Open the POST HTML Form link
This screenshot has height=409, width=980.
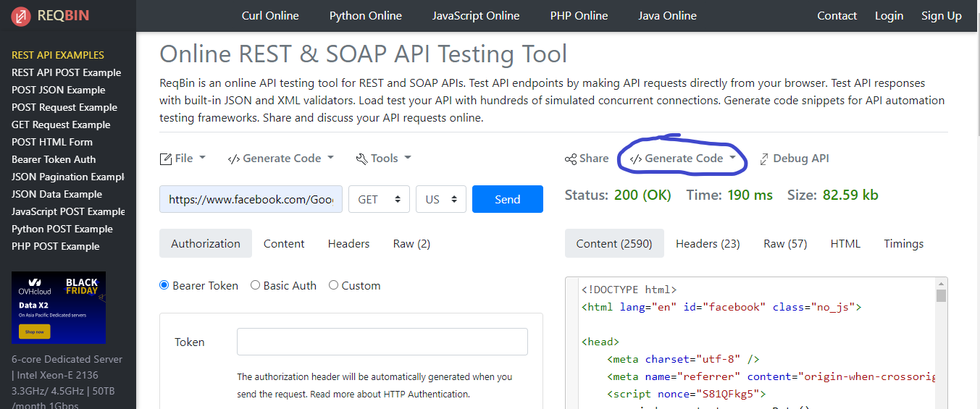click(52, 142)
